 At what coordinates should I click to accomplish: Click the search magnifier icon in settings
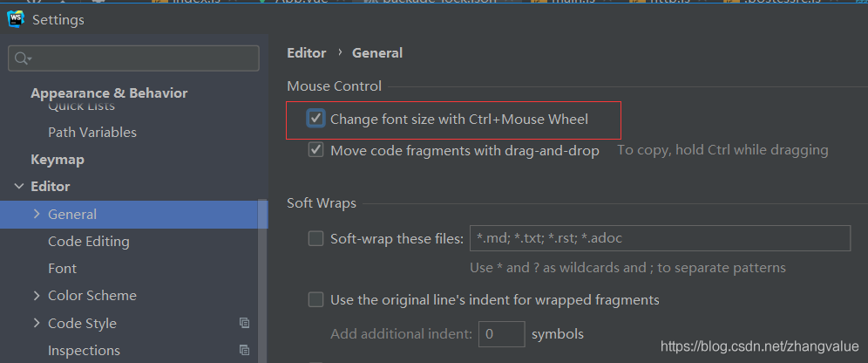[x=20, y=58]
